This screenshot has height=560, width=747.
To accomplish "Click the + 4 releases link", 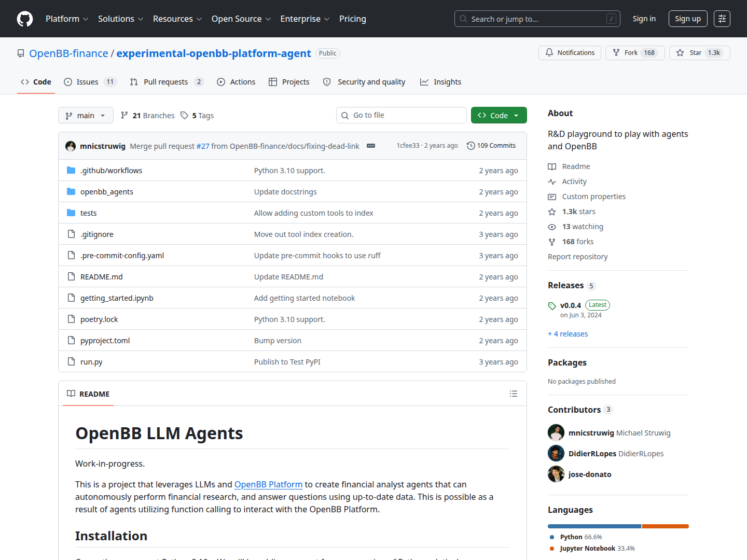I will click(568, 334).
